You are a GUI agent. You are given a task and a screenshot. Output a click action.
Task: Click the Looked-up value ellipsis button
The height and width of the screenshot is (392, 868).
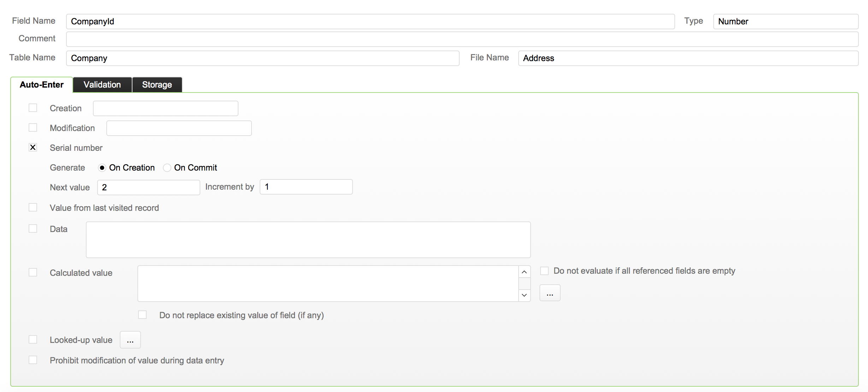tap(130, 340)
